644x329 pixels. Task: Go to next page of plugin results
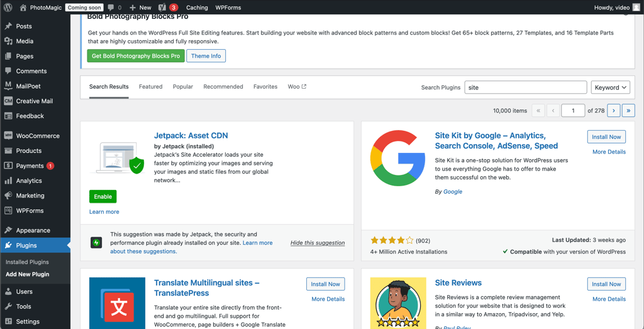(x=614, y=111)
